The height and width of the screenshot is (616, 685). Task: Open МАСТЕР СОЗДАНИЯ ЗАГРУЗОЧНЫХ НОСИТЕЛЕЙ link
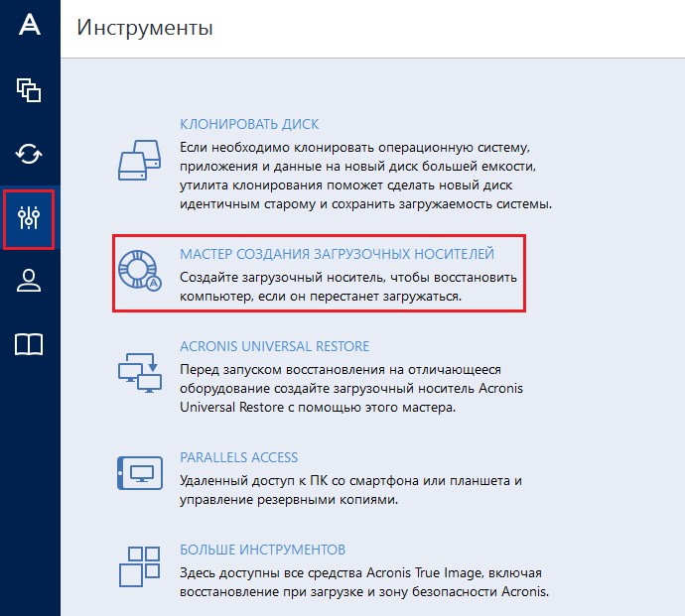337,254
